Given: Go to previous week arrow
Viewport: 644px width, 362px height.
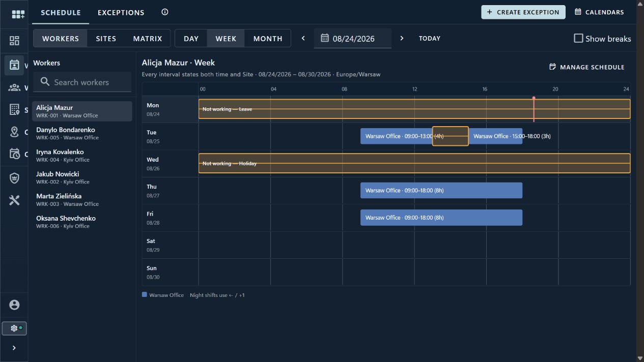Looking at the screenshot, I should pyautogui.click(x=303, y=38).
